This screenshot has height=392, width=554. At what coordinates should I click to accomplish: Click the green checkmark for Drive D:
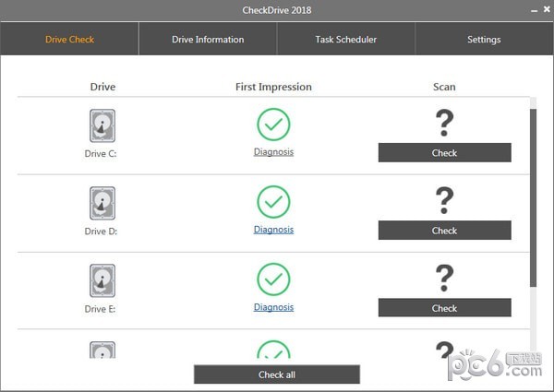coord(273,202)
